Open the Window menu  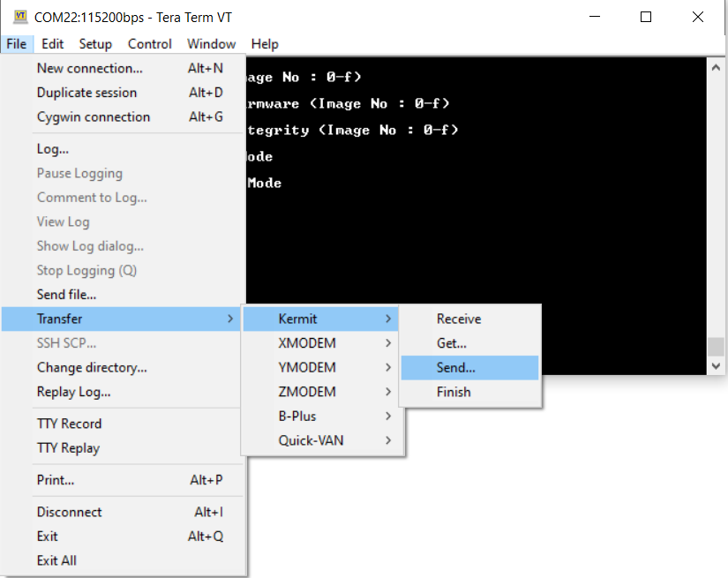(211, 44)
